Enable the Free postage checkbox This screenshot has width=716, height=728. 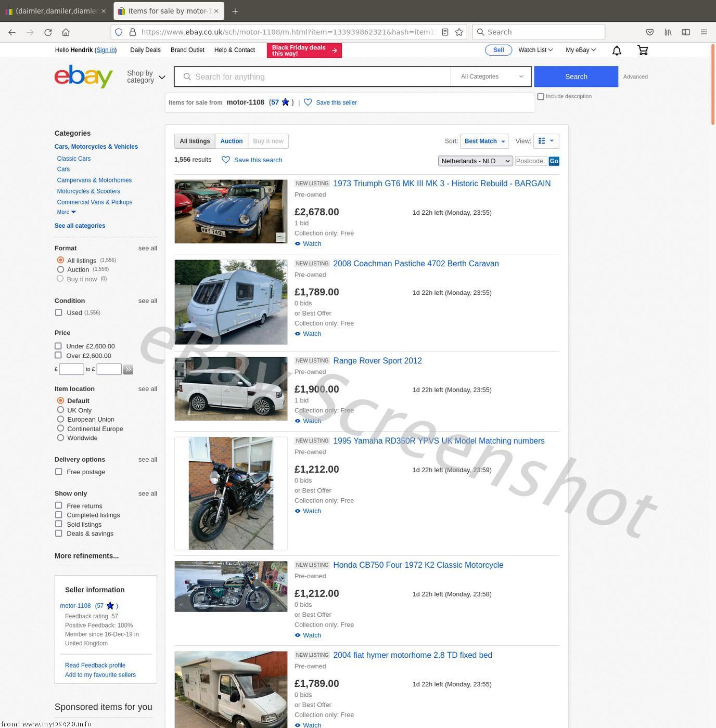click(59, 472)
